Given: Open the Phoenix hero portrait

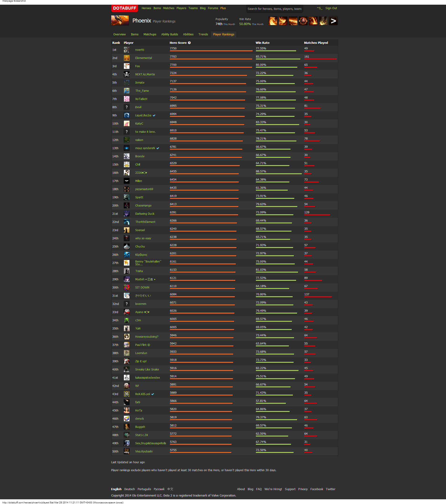Looking at the screenshot, I should tap(120, 21).
